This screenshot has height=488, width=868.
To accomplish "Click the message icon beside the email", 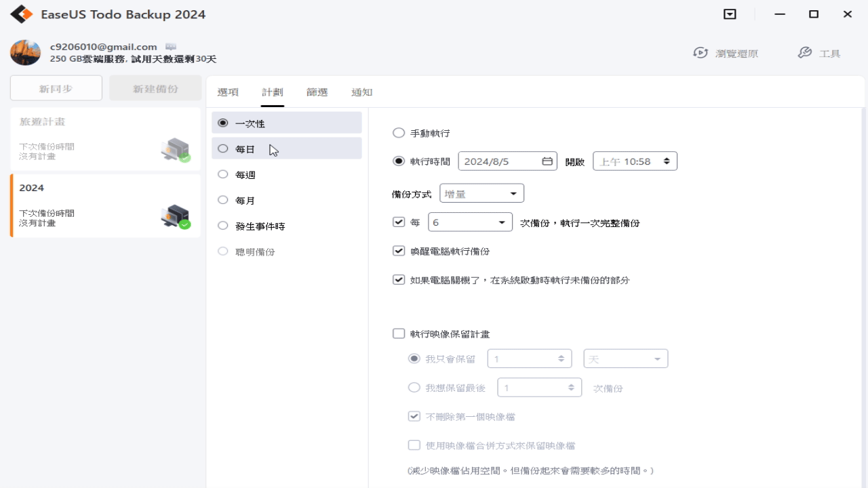I will pyautogui.click(x=171, y=47).
